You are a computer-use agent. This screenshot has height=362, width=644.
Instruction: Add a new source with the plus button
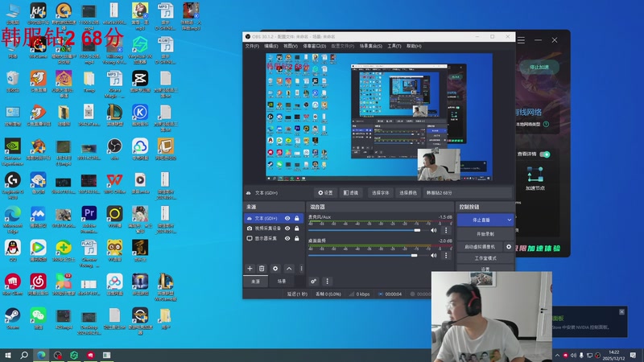tap(250, 269)
